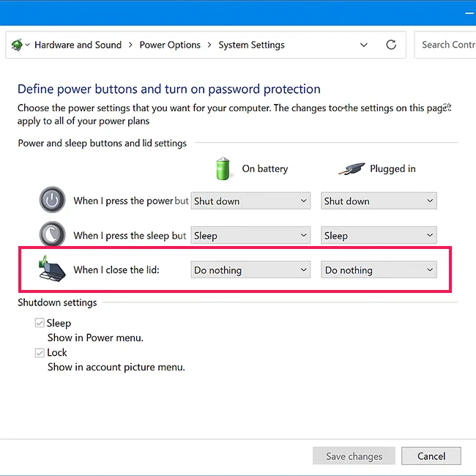
Task: Click the refresh icon in address bar
Action: click(x=391, y=45)
